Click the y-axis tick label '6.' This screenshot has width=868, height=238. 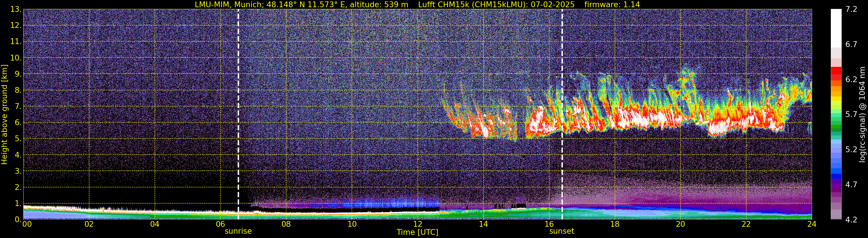tap(18, 123)
